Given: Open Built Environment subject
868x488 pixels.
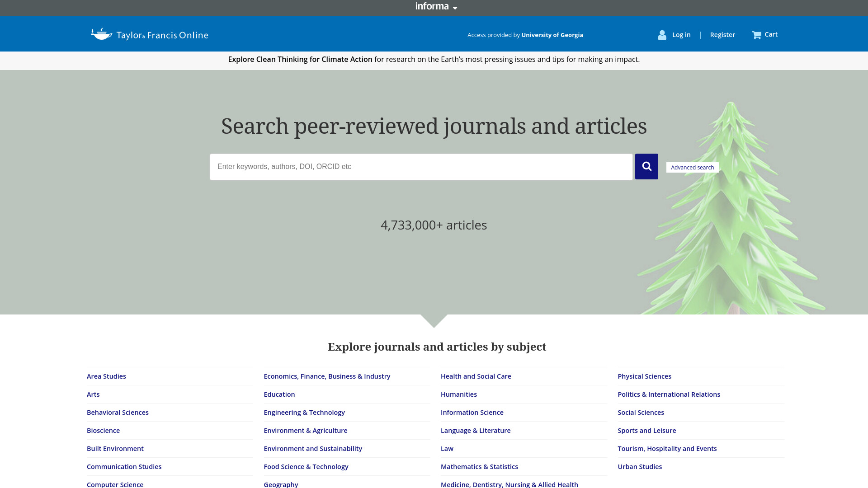Looking at the screenshot, I should coord(115,449).
